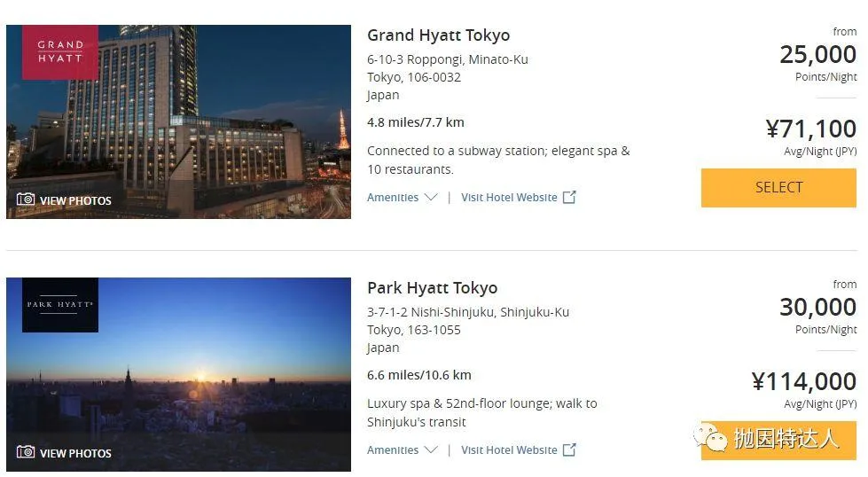868x477 pixels.
Task: Click distance 6.6 miles/10.6 km
Action: (x=419, y=375)
